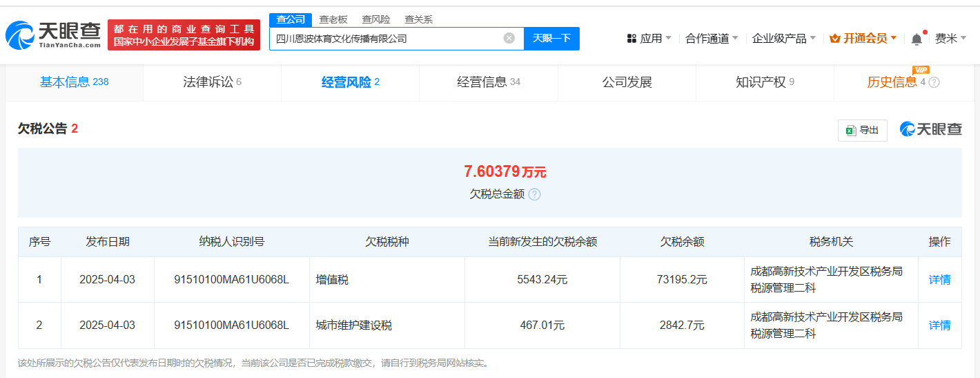Switch to 经营风险 tab

[350, 82]
